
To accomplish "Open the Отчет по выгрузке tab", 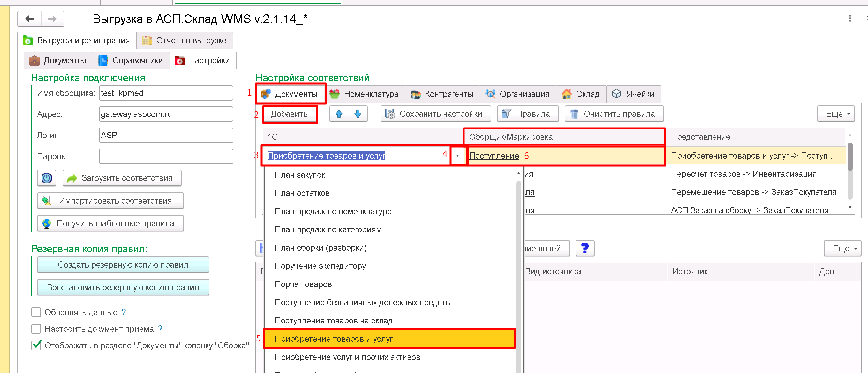I will coord(185,41).
